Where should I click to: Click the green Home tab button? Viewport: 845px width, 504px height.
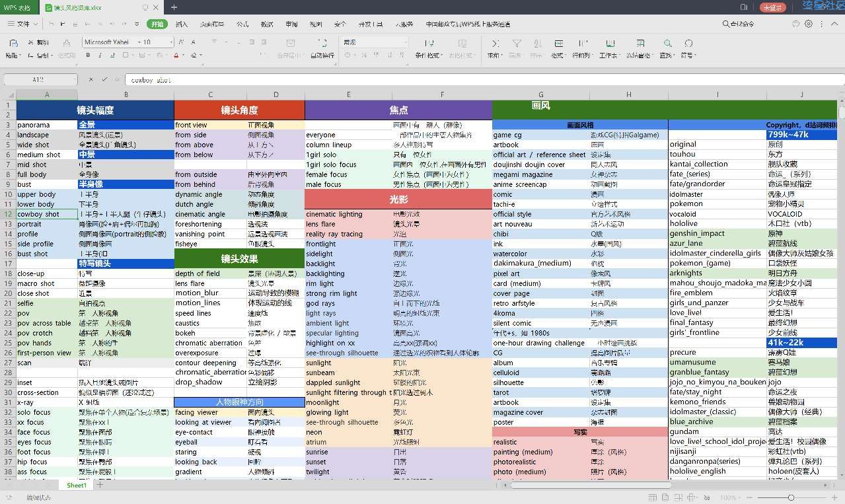157,24
